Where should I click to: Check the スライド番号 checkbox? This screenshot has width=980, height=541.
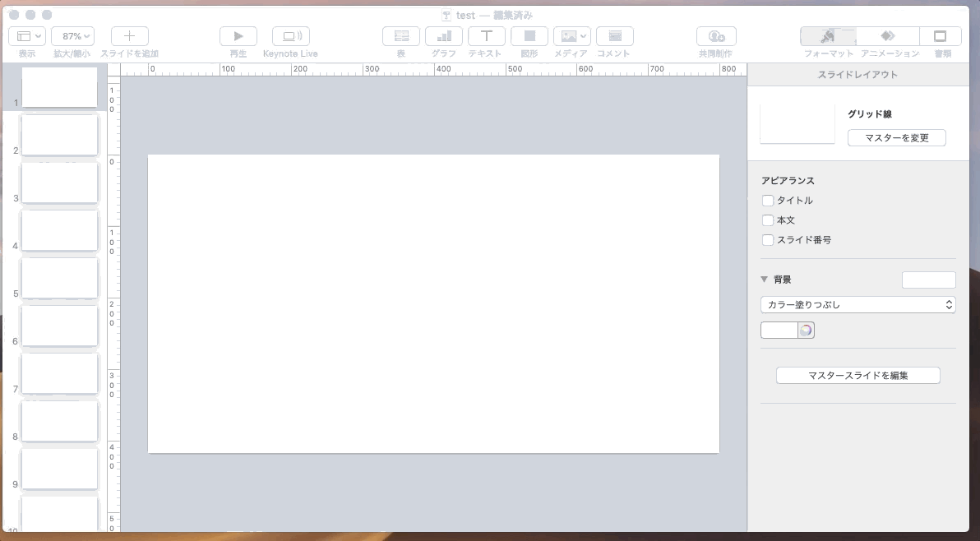point(768,240)
